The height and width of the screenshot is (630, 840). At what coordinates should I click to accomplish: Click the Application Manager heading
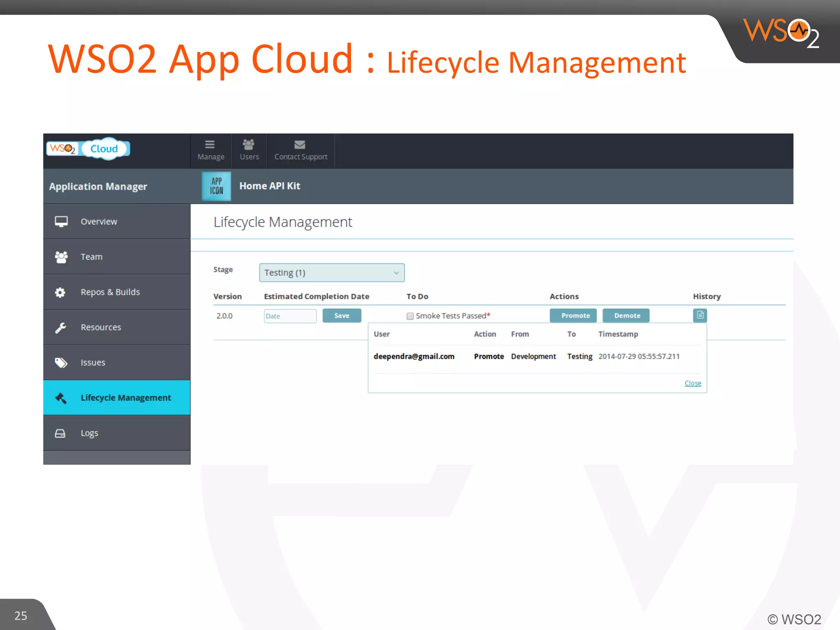click(x=98, y=187)
